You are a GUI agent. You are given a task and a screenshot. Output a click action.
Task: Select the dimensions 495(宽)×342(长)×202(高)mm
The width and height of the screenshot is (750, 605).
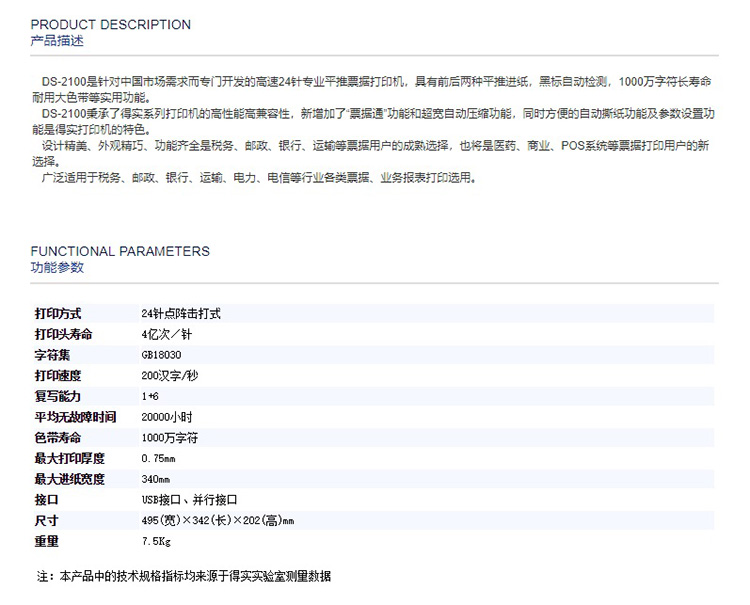(x=218, y=520)
